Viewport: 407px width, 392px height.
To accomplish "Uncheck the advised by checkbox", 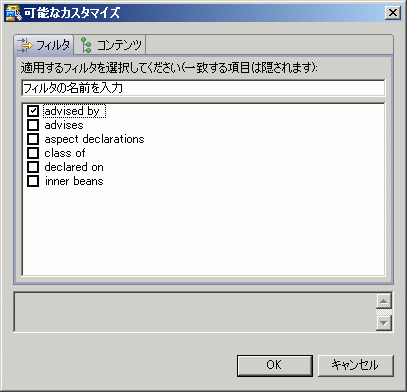I will click(33, 111).
